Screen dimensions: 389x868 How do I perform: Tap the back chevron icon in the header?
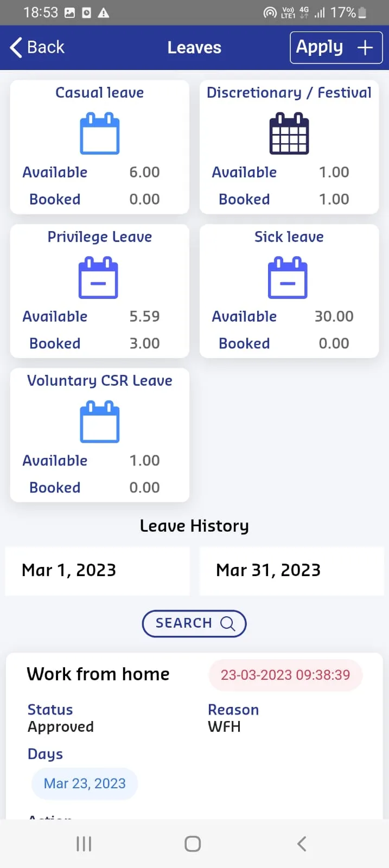[16, 47]
